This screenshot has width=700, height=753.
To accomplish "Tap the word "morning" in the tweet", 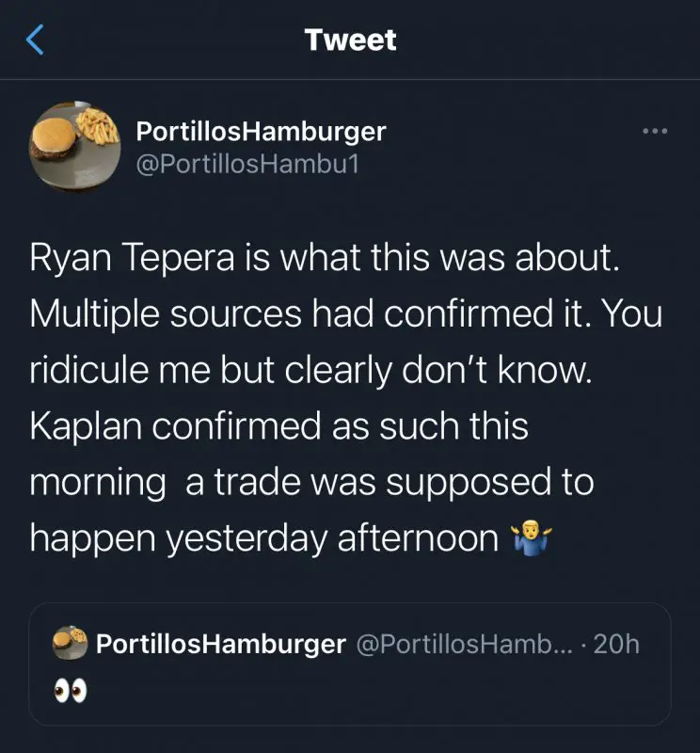I will 98,482.
